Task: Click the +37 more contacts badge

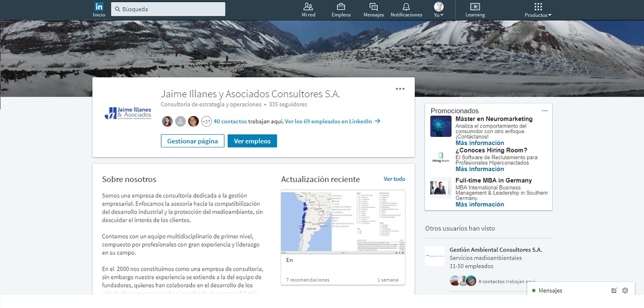Action: pyautogui.click(x=207, y=121)
